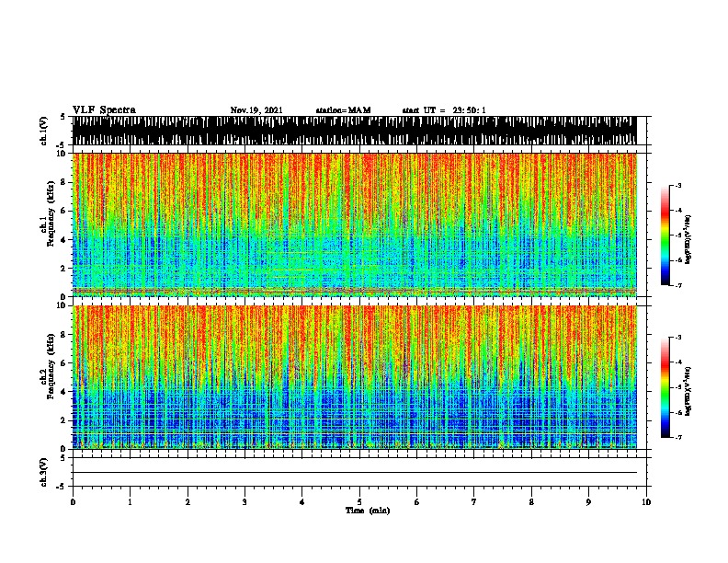Image resolution: width=728 pixels, height=563 pixels.
Task: Click the "station=MAM" header text
Action: tap(343, 110)
